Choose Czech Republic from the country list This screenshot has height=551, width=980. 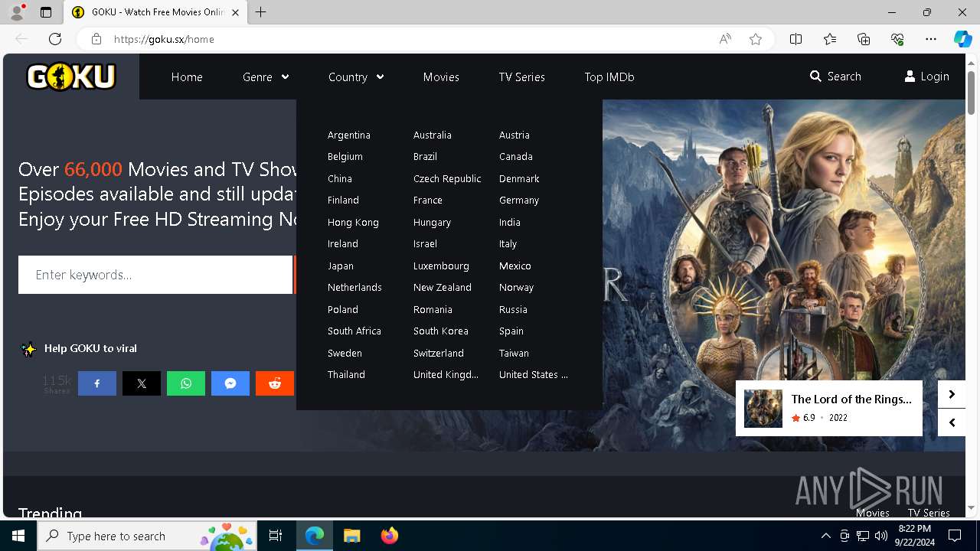pos(447,178)
